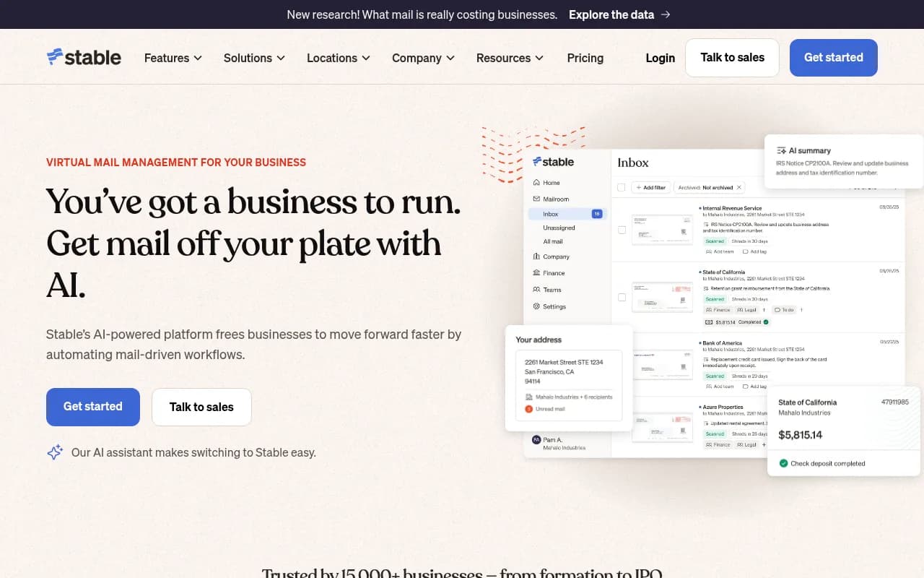Click the arrow icon after Explore the data
Viewport: 924px width, 578px height.
(x=666, y=14)
